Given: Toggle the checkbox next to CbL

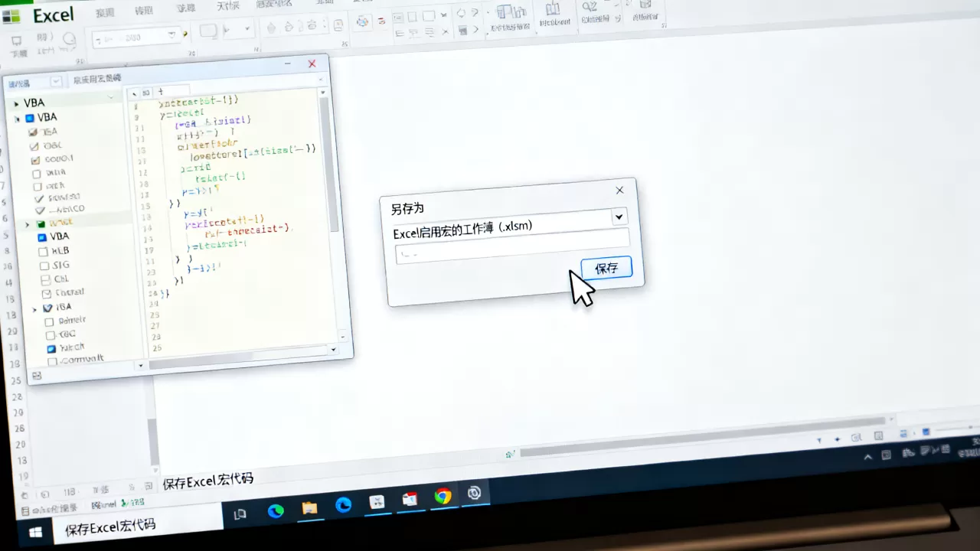Looking at the screenshot, I should click(x=45, y=280).
